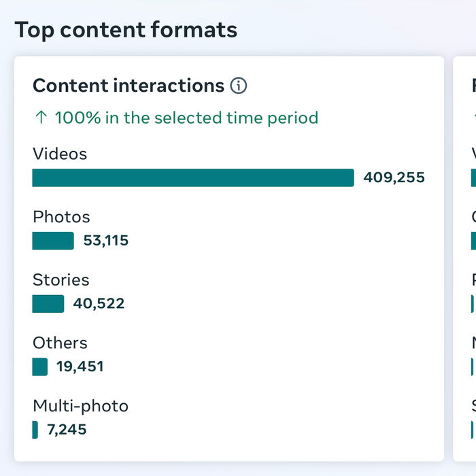The image size is (476, 476).
Task: Click the Top content formats heading
Action: coord(126,30)
